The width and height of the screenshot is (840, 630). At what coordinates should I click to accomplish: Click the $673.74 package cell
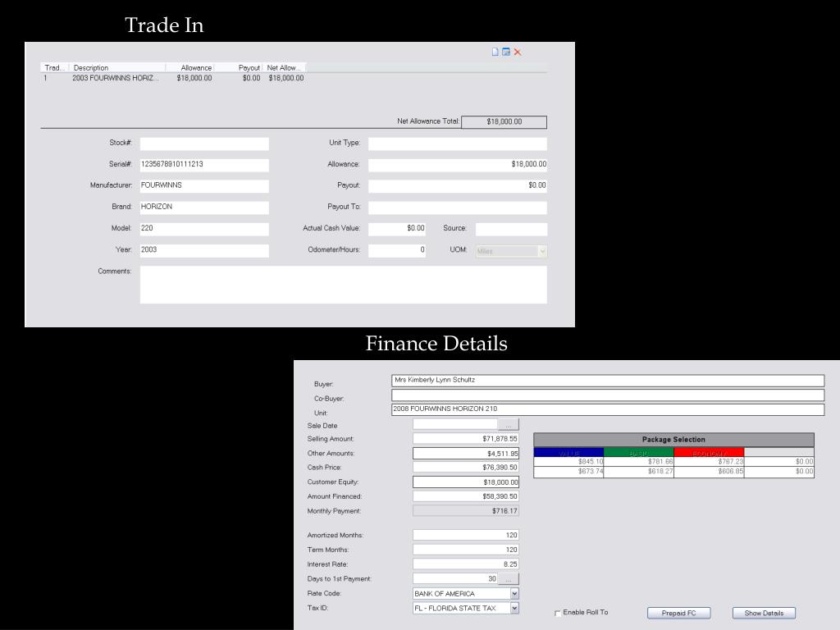[x=568, y=472]
